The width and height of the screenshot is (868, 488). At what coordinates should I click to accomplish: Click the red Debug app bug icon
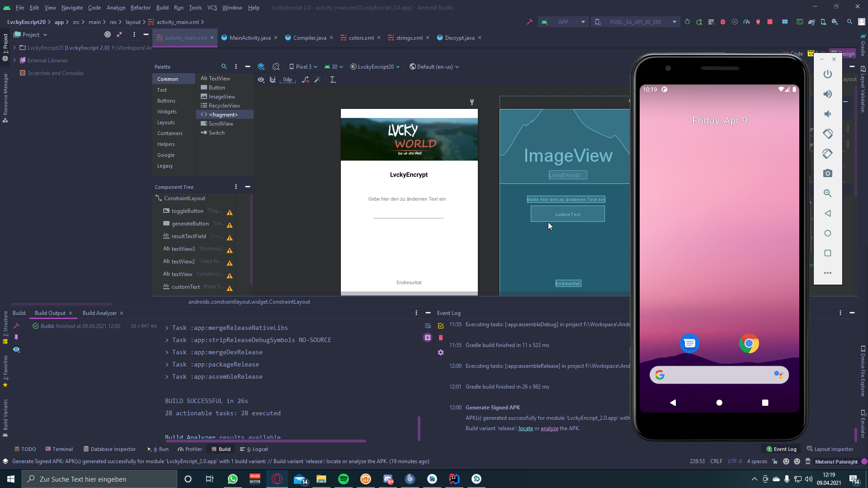722,22
